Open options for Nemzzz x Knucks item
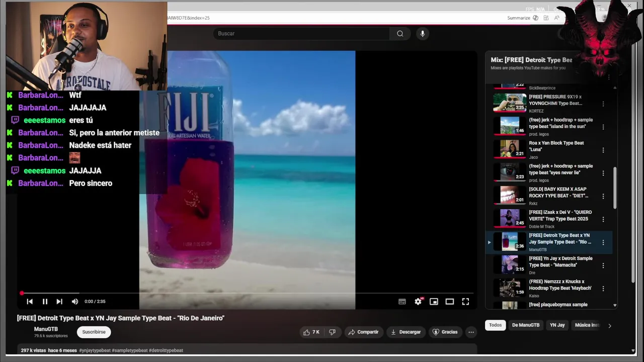 point(603,289)
